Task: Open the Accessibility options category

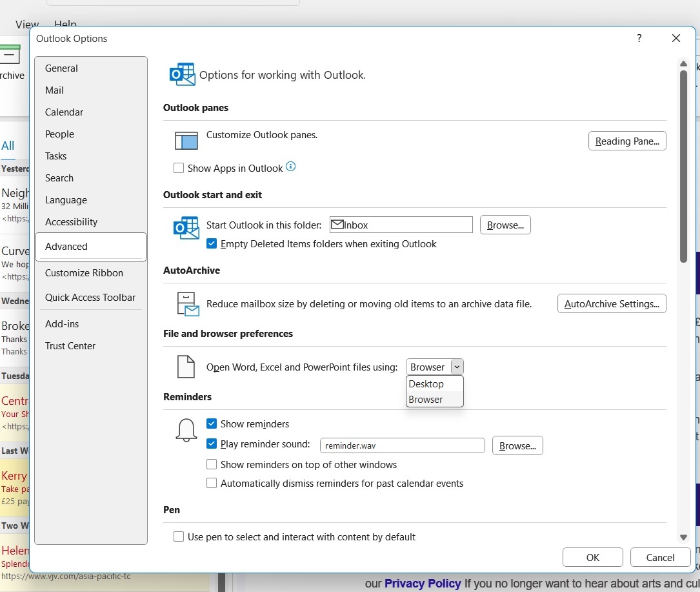Action: (x=90, y=221)
